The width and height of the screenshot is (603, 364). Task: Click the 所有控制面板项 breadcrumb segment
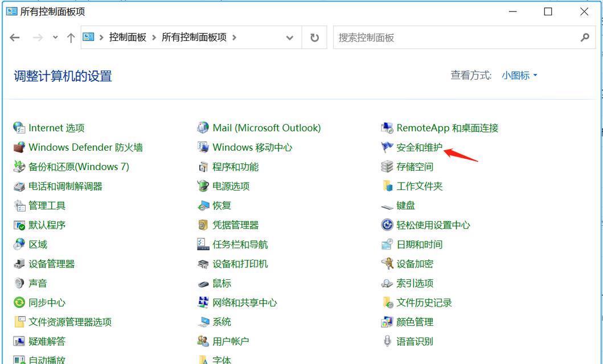(x=194, y=37)
